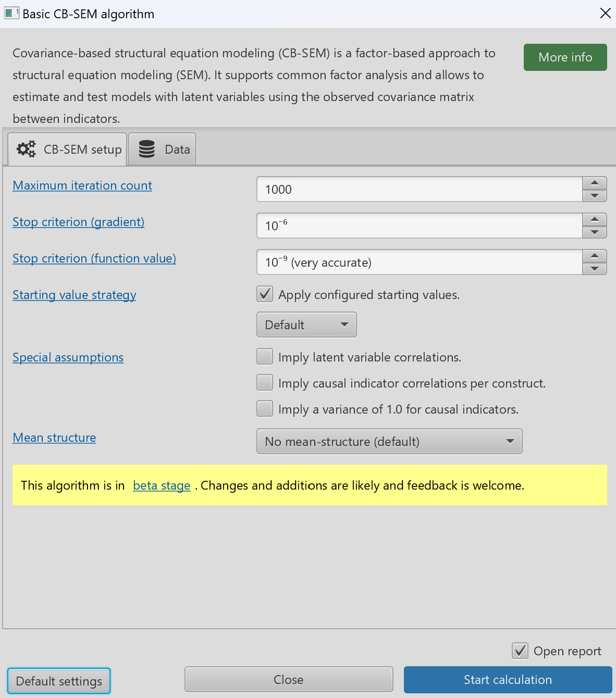Step up the gradient stop criterion
The height and width of the screenshot is (698, 616).
594,220
